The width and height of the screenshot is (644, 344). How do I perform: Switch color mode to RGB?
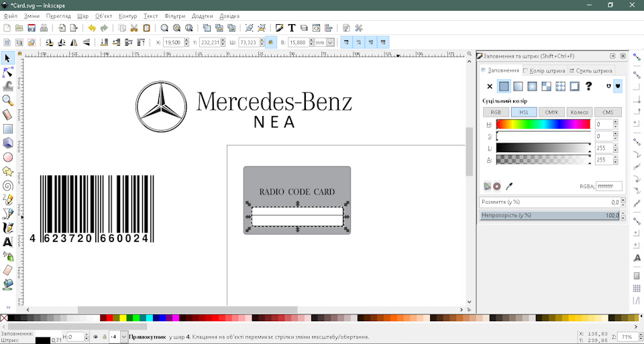[496, 112]
